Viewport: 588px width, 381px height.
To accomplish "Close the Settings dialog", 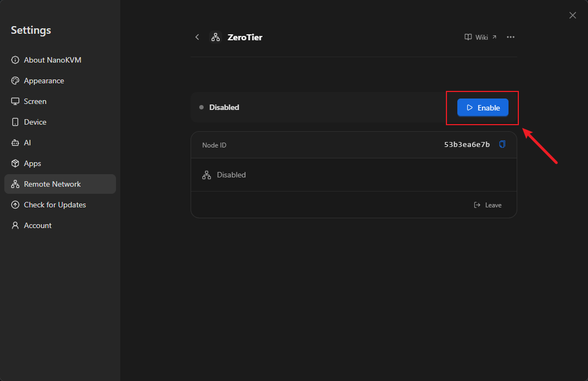I will [x=572, y=15].
